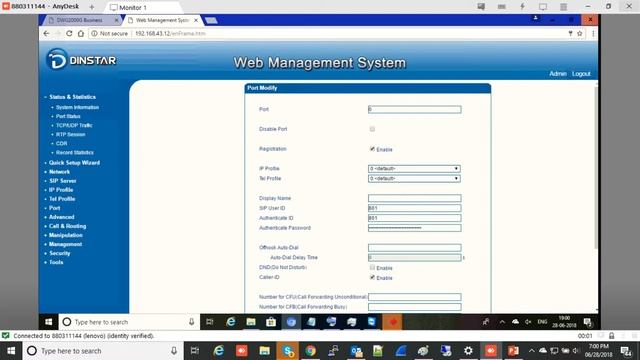The height and width of the screenshot is (360, 640).
Task: Click the Dinstar logo
Action: (81, 60)
